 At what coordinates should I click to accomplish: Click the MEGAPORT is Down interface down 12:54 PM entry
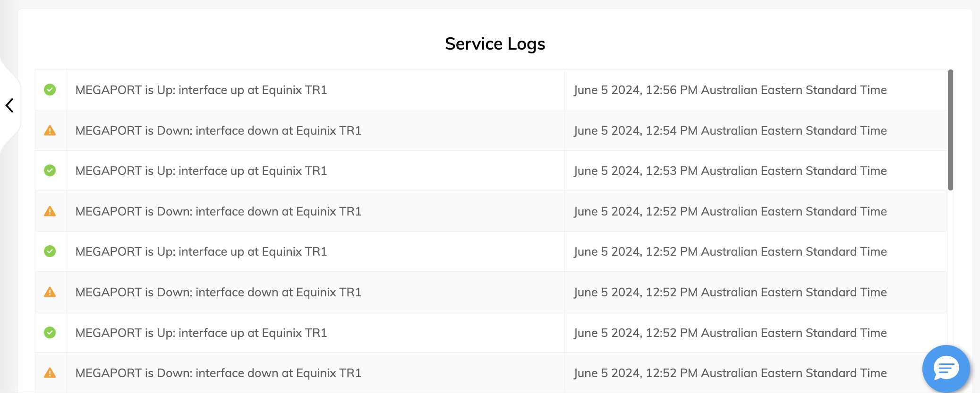coord(218,130)
